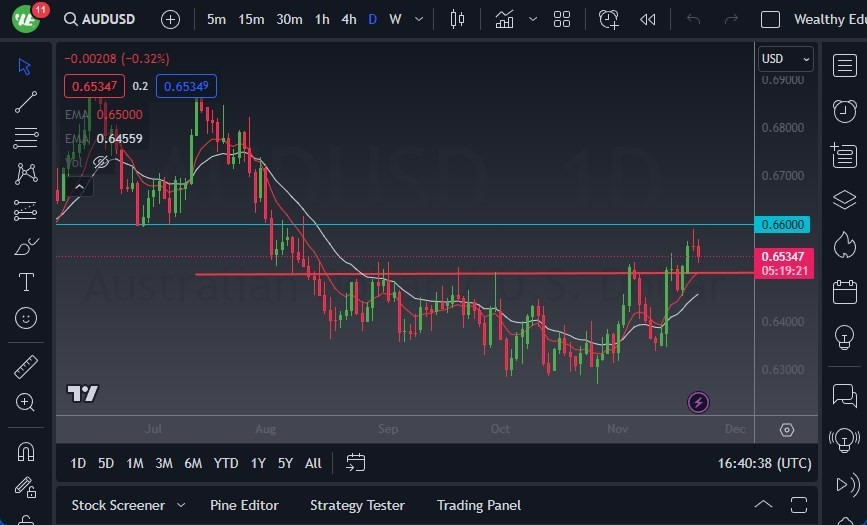Select the trend line drawing tool
The image size is (867, 525).
pyautogui.click(x=25, y=102)
